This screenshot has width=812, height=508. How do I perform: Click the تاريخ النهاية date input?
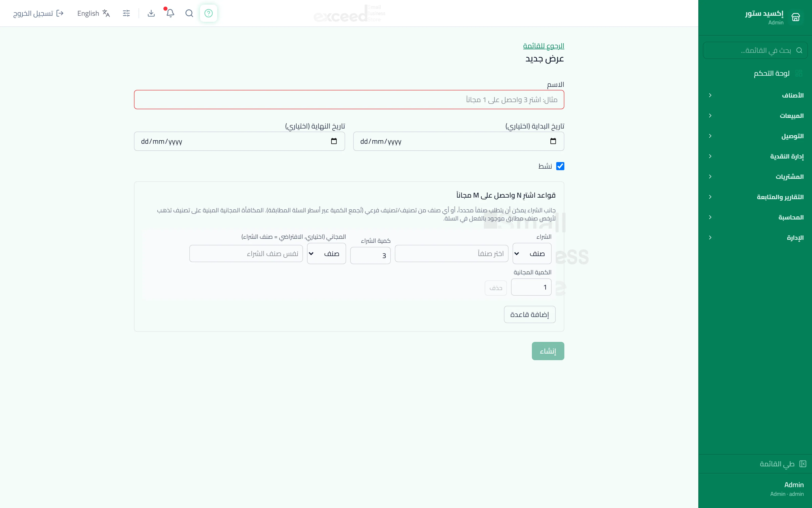[x=240, y=141]
